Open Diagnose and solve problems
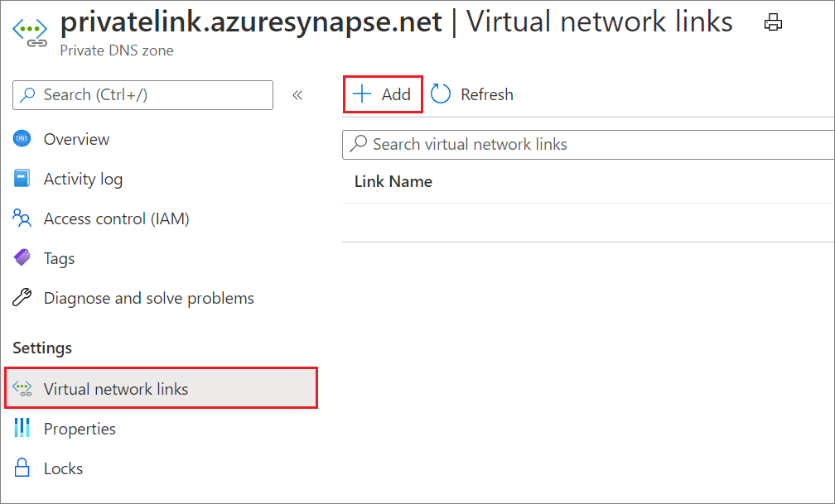The image size is (835, 504). click(148, 299)
